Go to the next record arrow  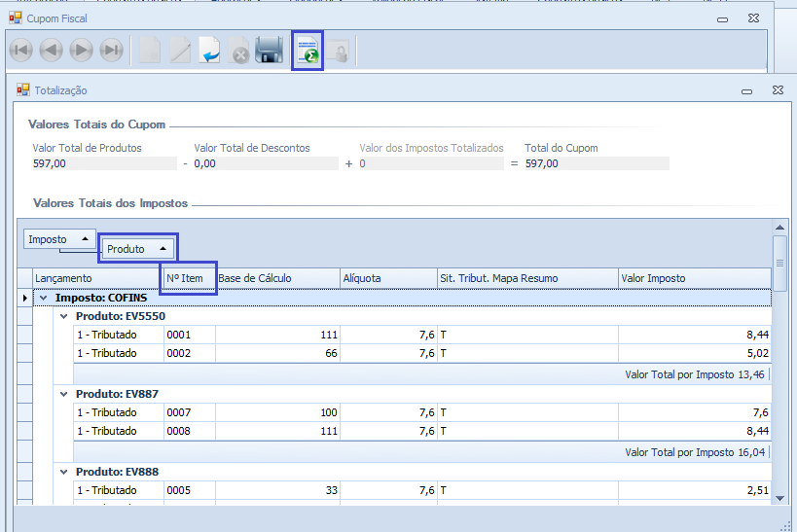(x=82, y=51)
